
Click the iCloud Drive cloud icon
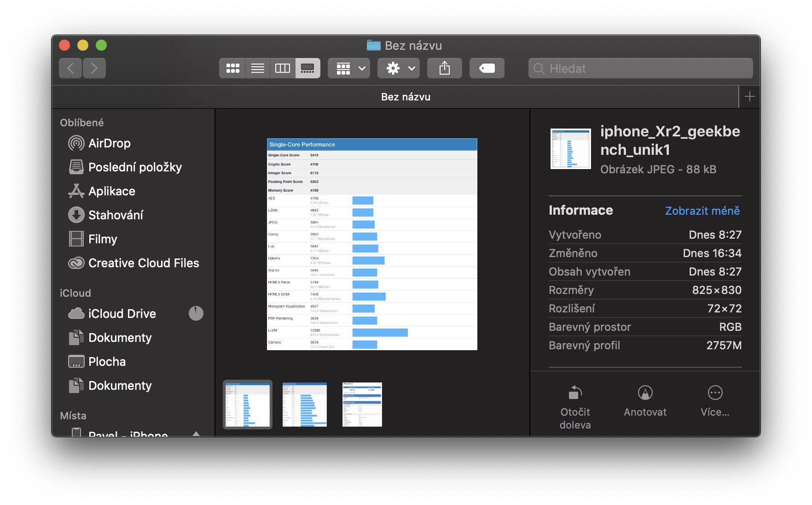76,313
